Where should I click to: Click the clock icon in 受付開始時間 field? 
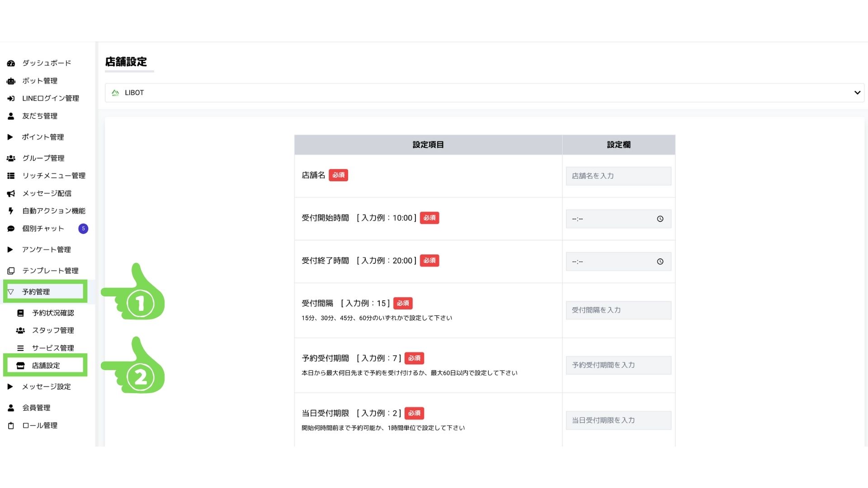[x=660, y=219]
